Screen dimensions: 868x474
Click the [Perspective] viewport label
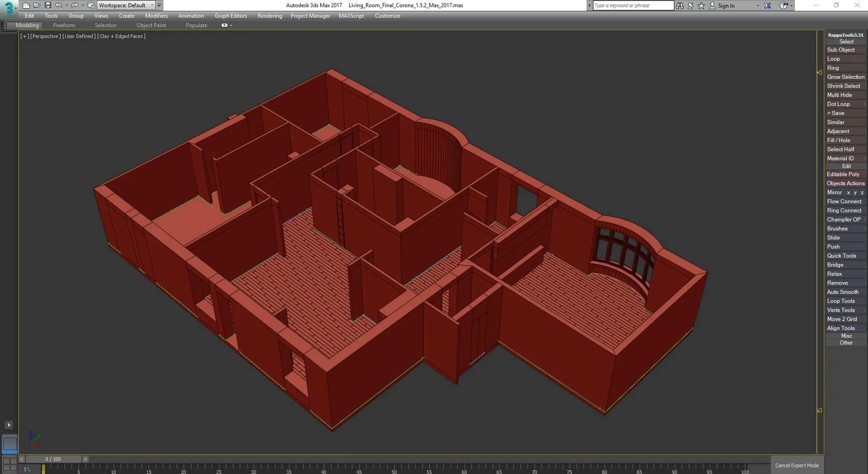tap(45, 36)
